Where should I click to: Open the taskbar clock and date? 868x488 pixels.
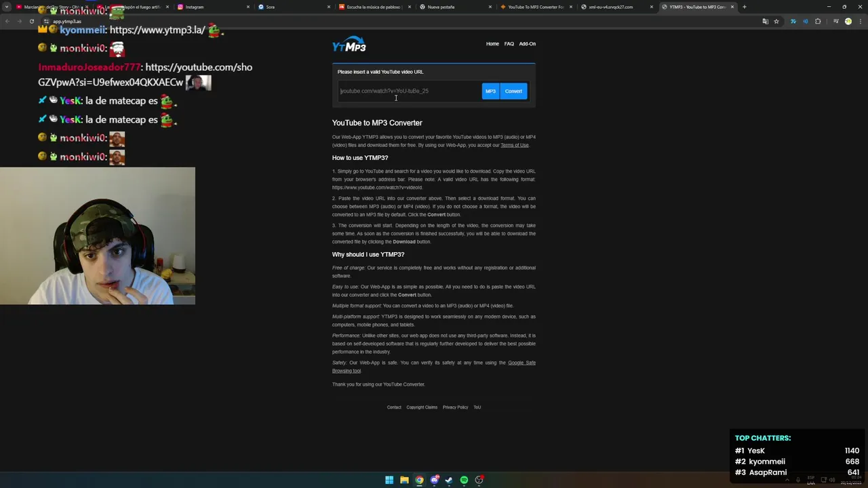[x=851, y=480]
